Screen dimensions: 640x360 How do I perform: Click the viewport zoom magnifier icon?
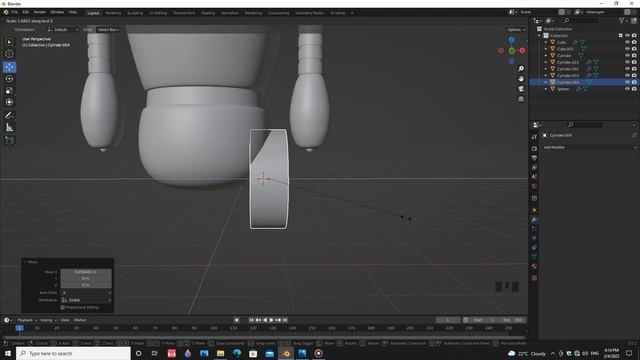[x=521, y=69]
